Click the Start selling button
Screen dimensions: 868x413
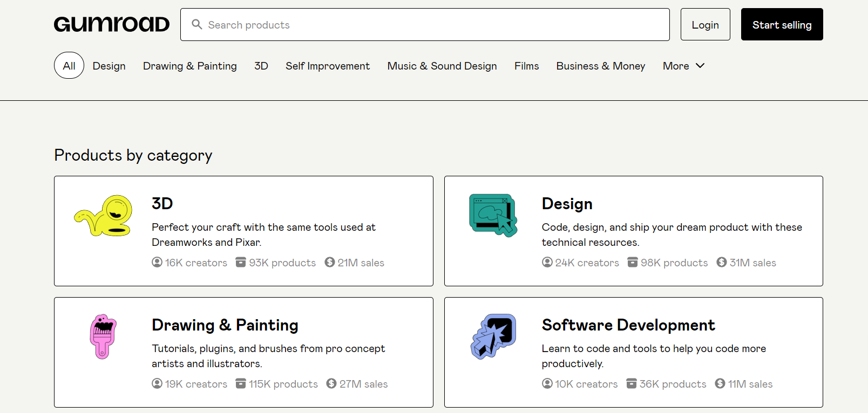click(782, 25)
